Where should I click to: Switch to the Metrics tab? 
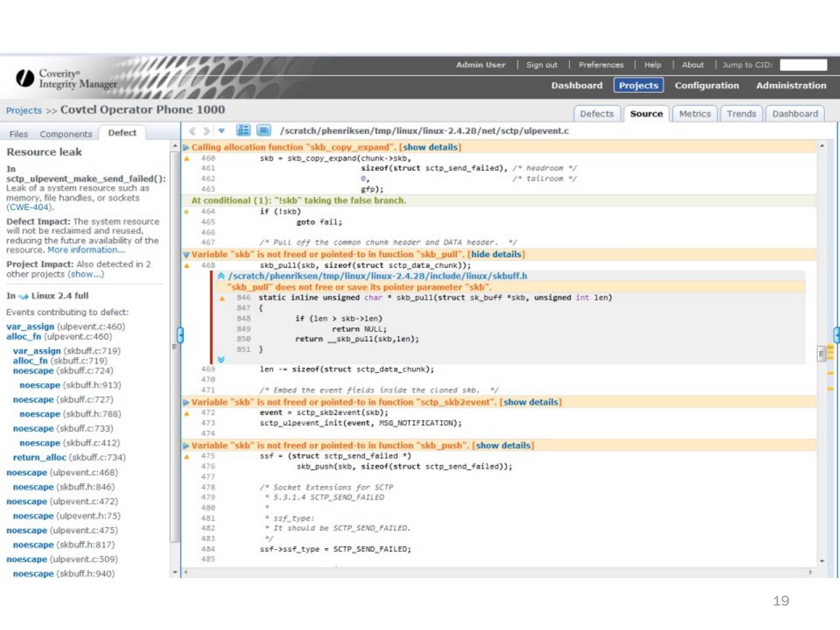pos(695,114)
